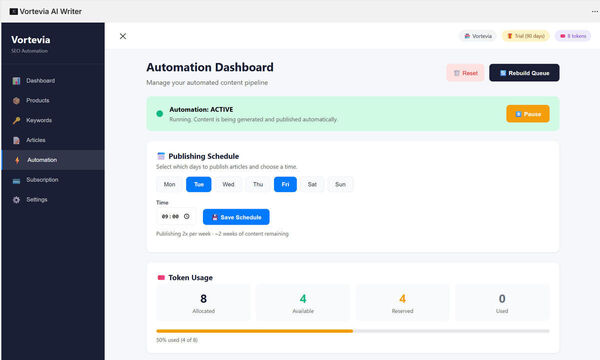Click the Articles document icon
The width and height of the screenshot is (600, 360).
[16, 140]
